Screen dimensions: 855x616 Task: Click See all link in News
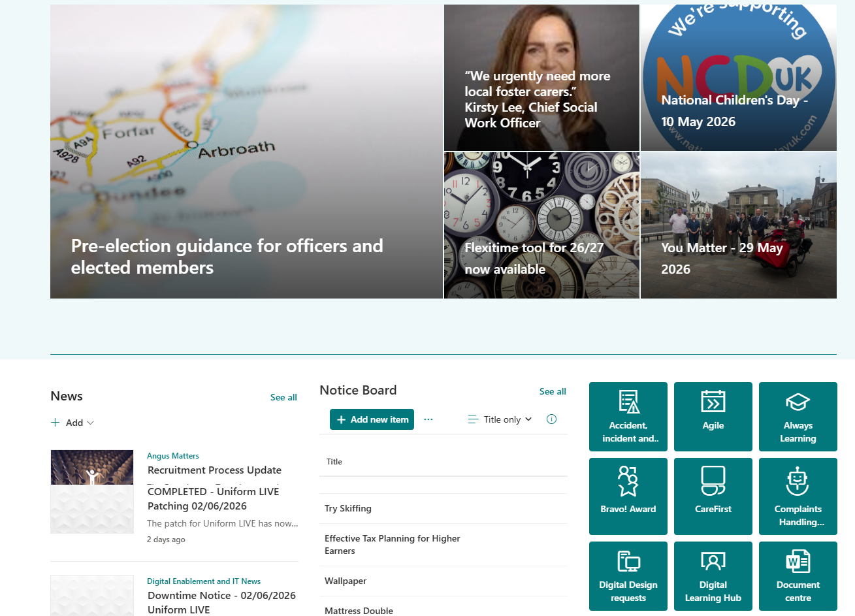point(283,397)
